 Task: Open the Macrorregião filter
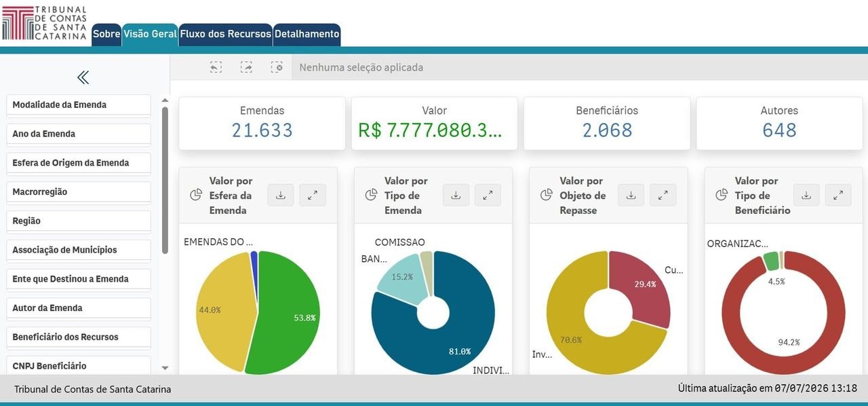click(79, 192)
